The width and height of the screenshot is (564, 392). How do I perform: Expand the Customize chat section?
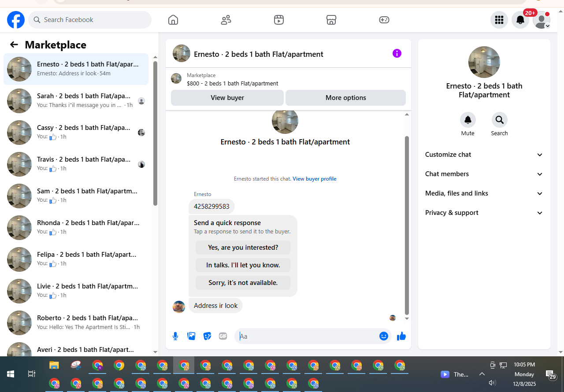[x=484, y=155]
